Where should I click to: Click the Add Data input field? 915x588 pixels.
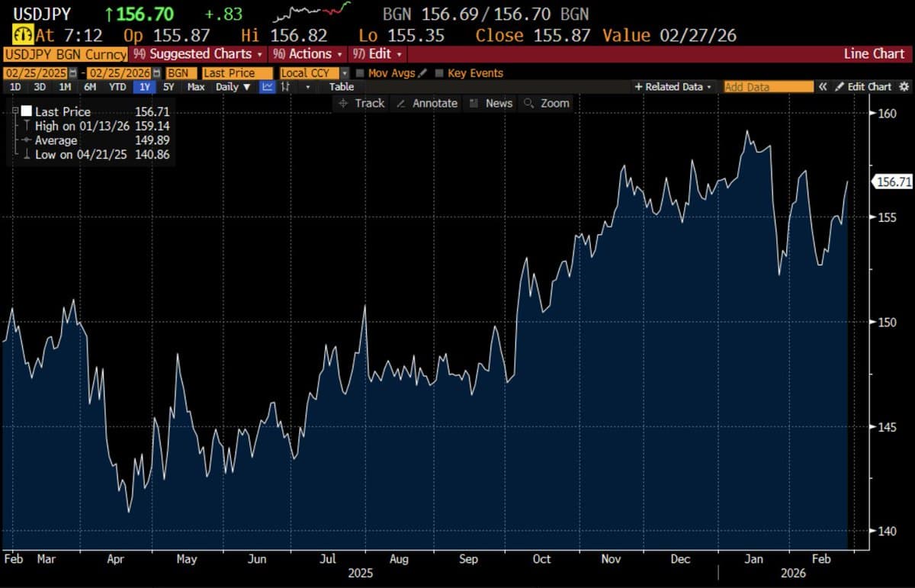coord(769,86)
